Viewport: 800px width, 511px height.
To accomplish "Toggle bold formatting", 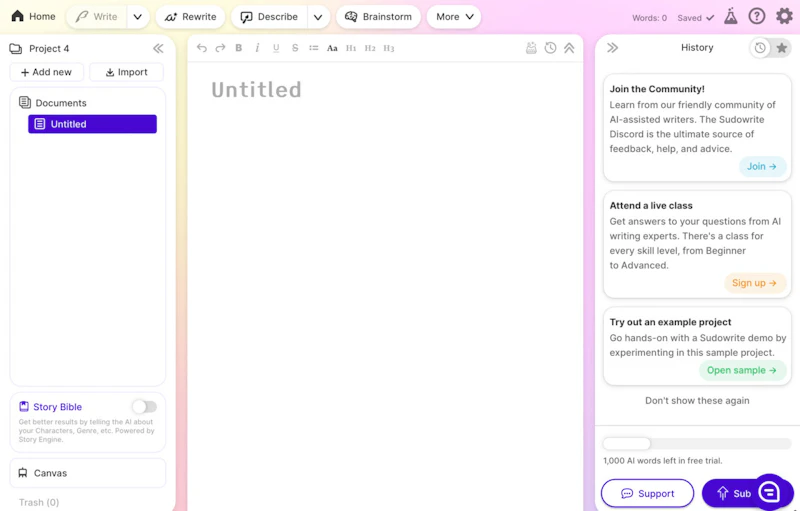I will [x=239, y=48].
